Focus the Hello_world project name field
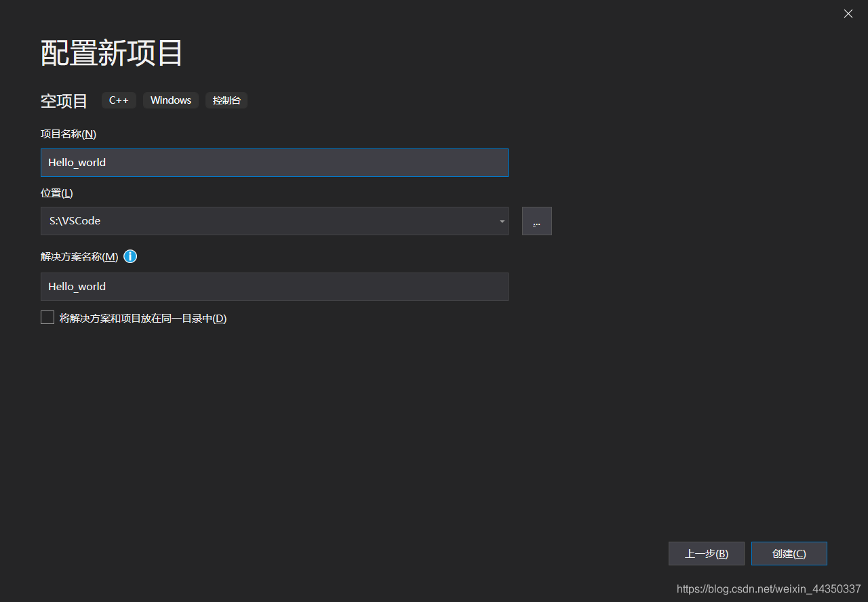 (274, 163)
